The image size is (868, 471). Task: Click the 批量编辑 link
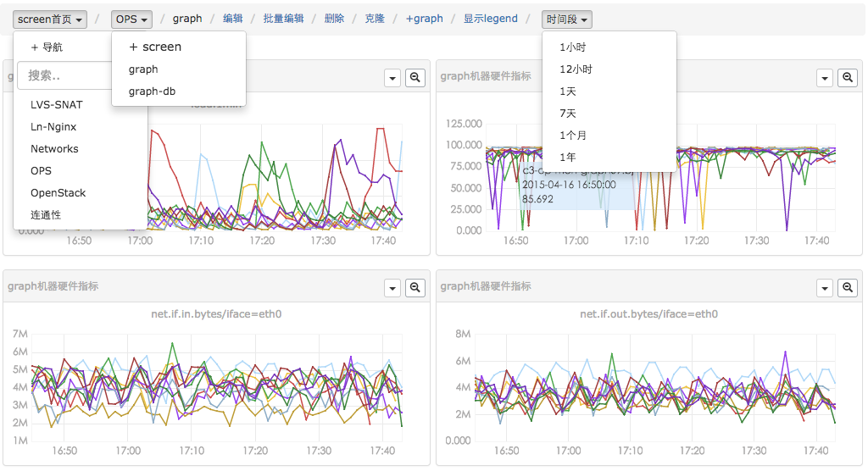(x=283, y=19)
